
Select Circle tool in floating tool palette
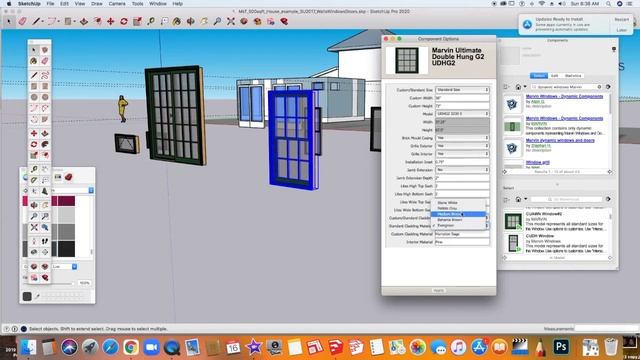coord(34,97)
